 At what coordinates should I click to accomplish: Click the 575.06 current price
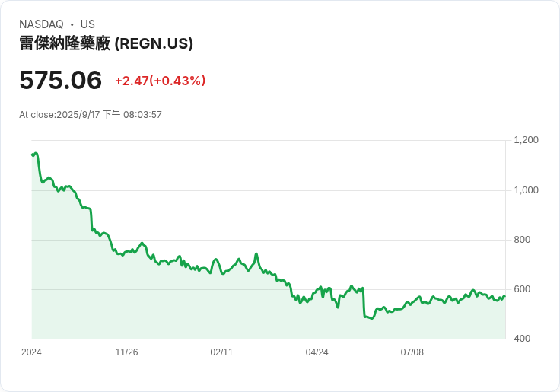(x=60, y=80)
